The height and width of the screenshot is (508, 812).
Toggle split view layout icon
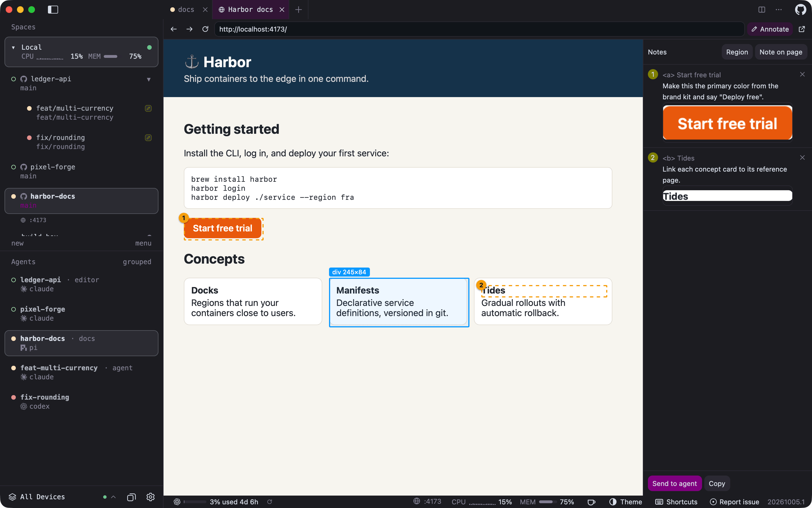click(762, 9)
